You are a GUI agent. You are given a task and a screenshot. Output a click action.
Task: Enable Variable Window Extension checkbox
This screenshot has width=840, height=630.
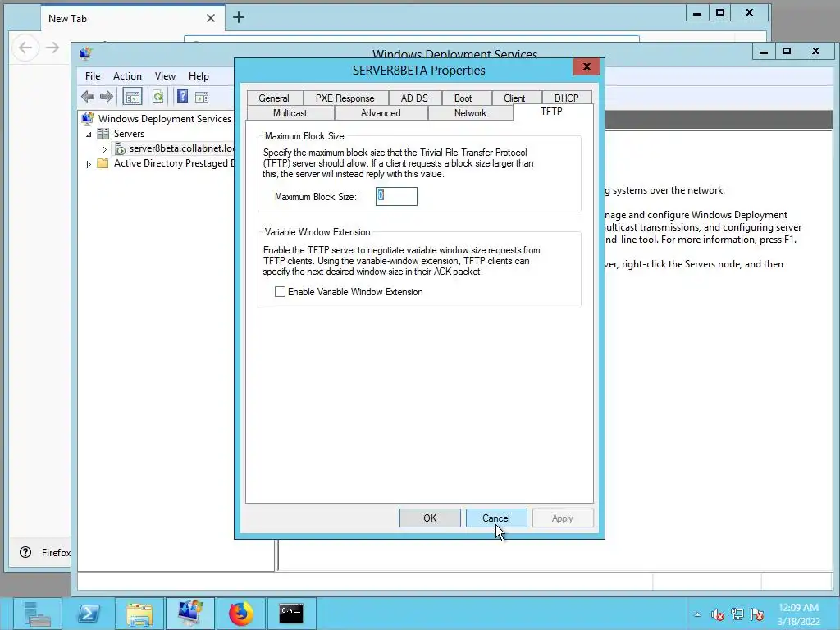point(280,292)
